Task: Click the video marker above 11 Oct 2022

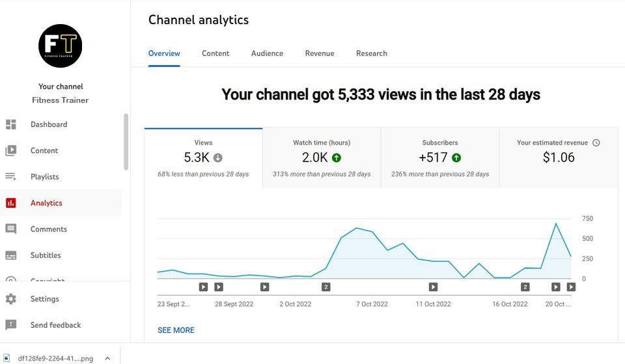Action: 434,287
